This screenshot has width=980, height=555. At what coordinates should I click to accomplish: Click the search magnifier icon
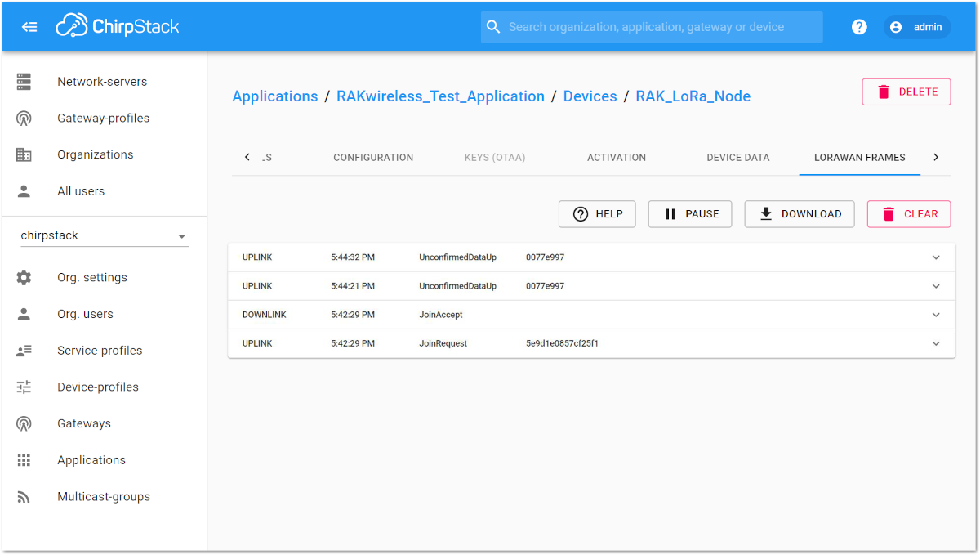pyautogui.click(x=493, y=27)
